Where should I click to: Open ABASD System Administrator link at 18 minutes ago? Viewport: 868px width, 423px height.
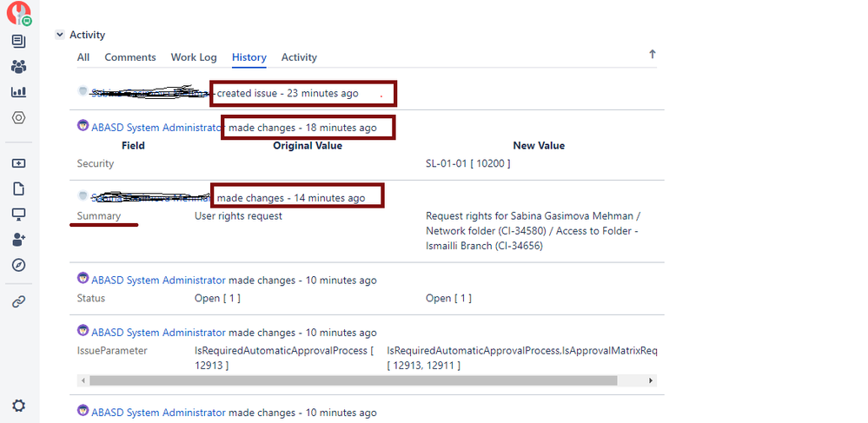click(x=158, y=128)
